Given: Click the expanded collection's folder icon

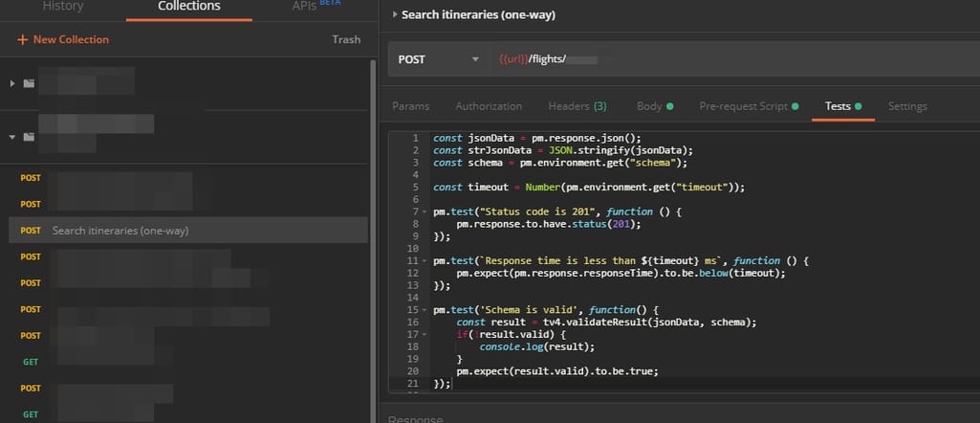Looking at the screenshot, I should pyautogui.click(x=29, y=137).
